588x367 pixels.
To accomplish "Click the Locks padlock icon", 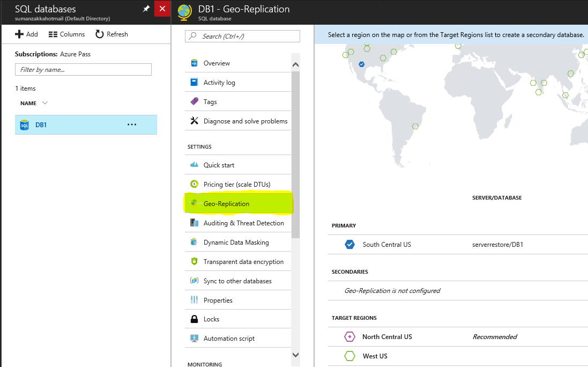I will (194, 319).
